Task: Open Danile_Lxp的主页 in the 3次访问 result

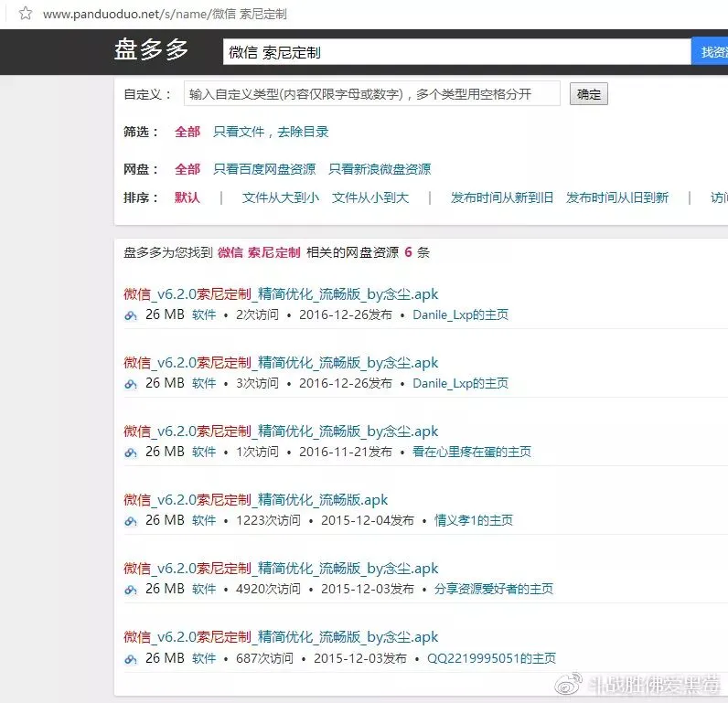Action: click(461, 383)
